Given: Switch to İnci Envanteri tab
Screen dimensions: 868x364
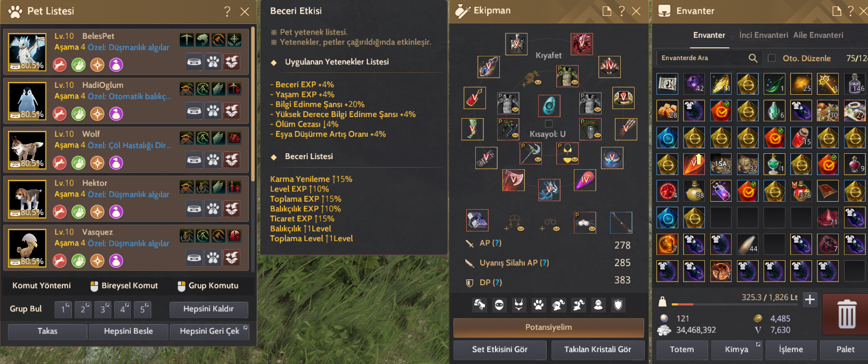Looking at the screenshot, I should point(763,35).
